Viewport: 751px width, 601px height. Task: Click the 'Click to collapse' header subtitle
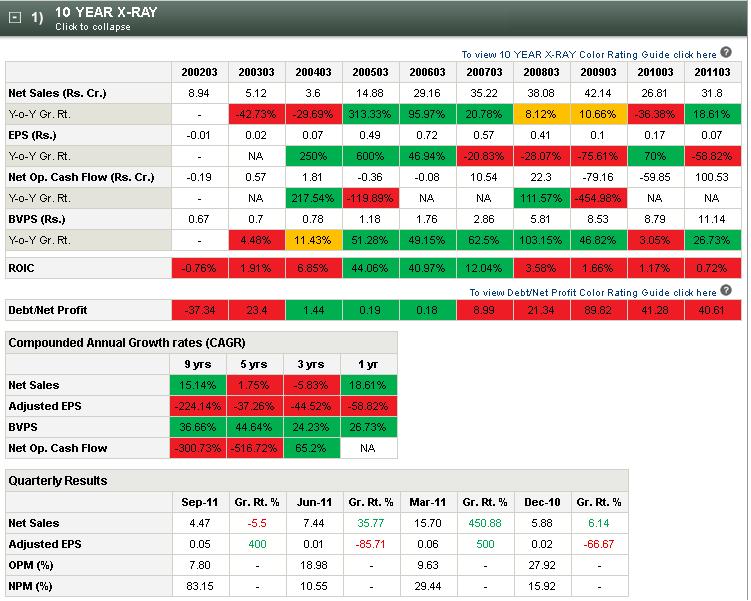(92, 27)
